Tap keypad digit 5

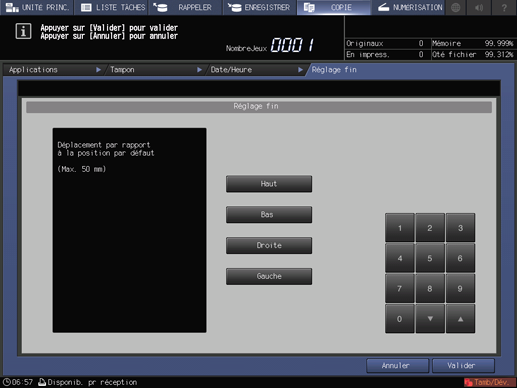(430, 258)
